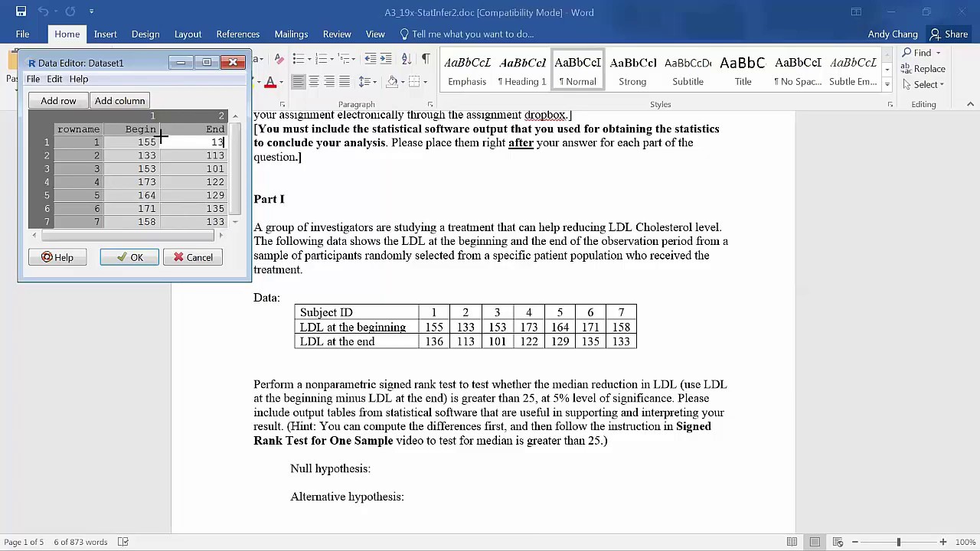980x551 pixels.
Task: Expand the Styles gallery with the More arrow
Action: 887,84
